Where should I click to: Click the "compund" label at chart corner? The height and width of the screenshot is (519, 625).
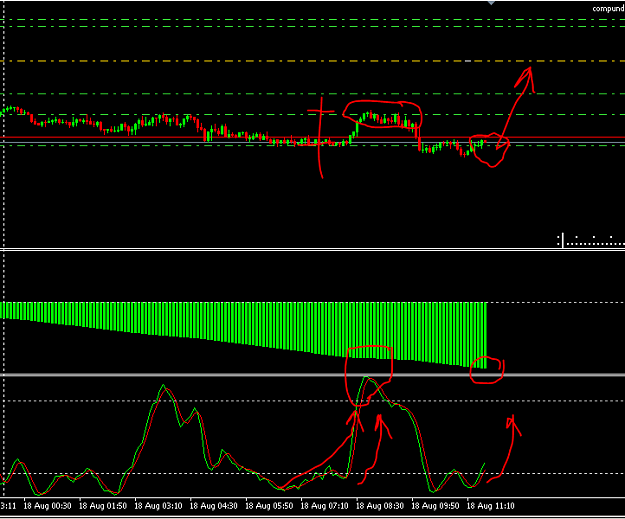tap(608, 9)
